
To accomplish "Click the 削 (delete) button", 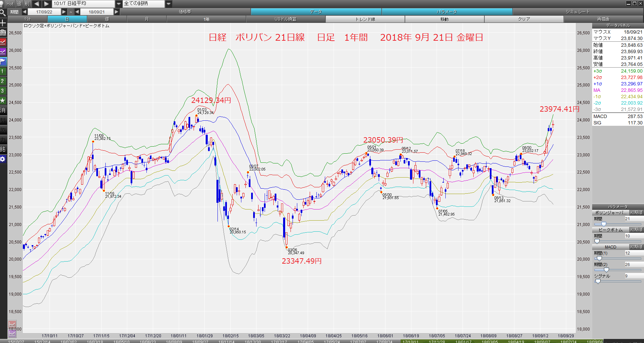I will 27,4.
